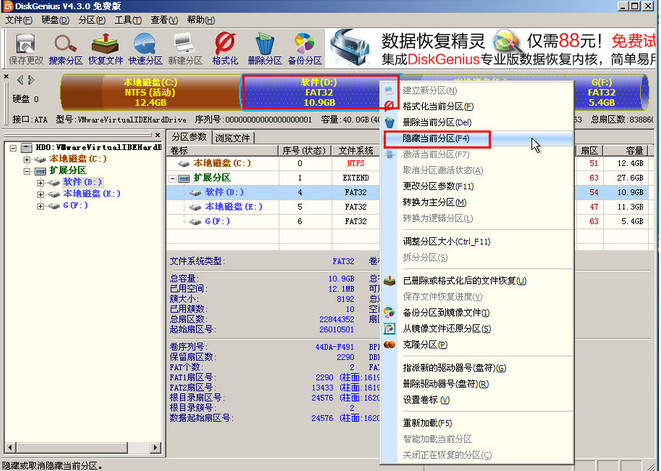Switch to the 分区参数 tab

pyautogui.click(x=189, y=137)
